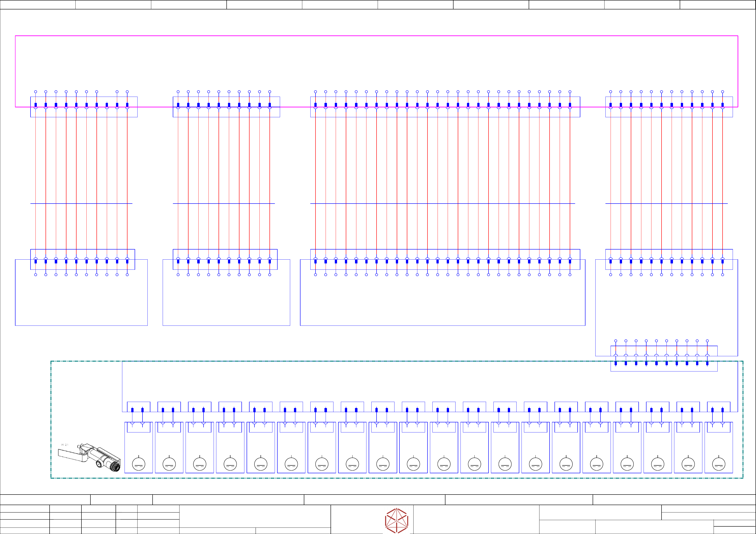Click the last pin of the small lower-right connector

coord(707,363)
